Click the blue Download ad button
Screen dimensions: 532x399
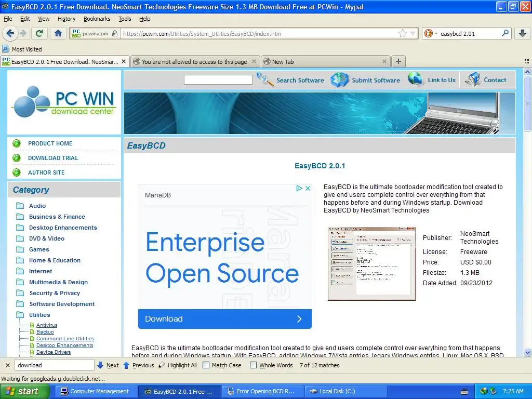point(224,319)
